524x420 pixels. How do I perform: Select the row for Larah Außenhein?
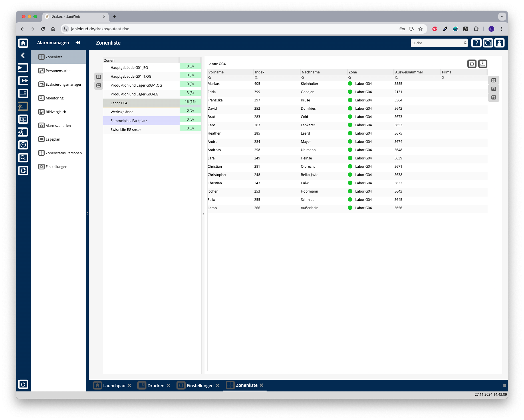click(x=347, y=208)
